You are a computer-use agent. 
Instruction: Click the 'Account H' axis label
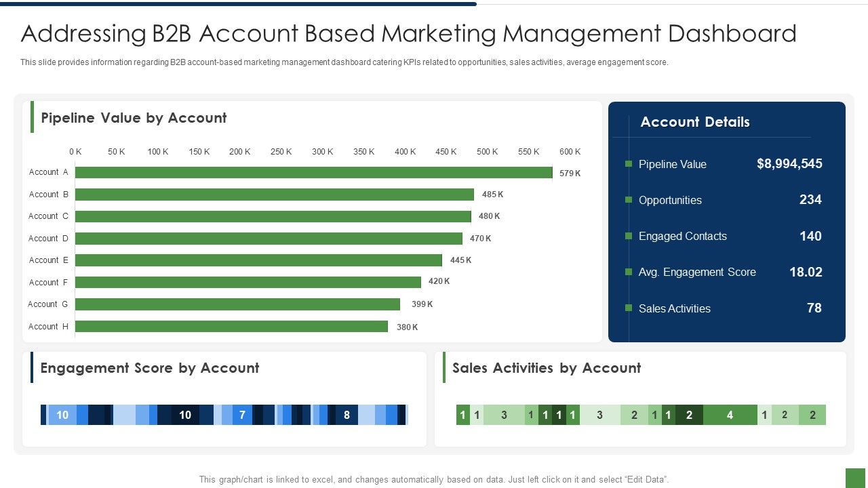coord(48,327)
